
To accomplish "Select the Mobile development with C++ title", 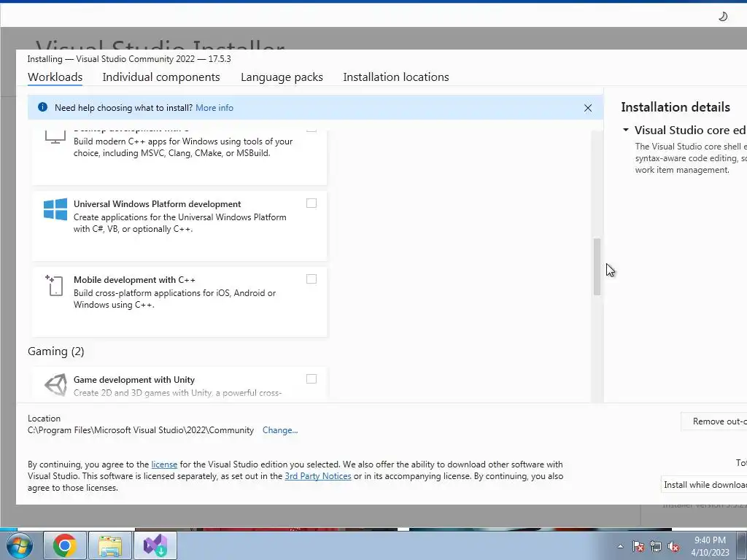I will [x=134, y=280].
